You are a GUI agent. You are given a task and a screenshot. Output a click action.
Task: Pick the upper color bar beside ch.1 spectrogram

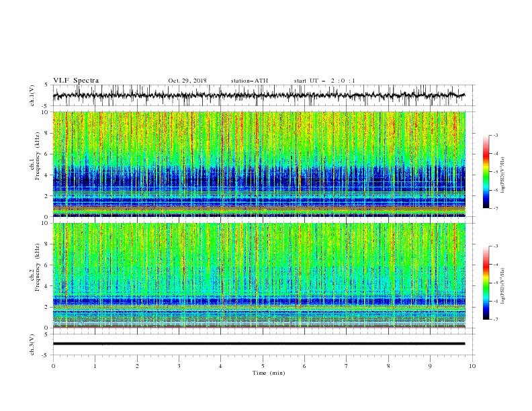click(486, 172)
